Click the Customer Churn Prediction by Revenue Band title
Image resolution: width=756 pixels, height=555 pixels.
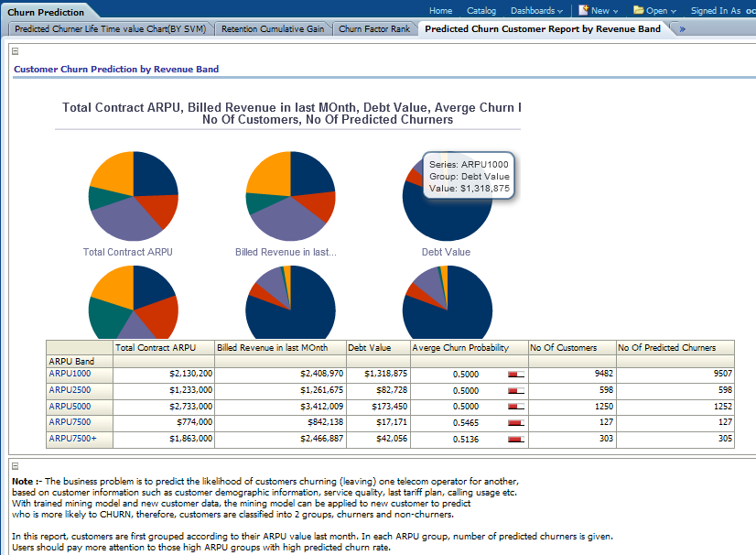click(x=116, y=69)
